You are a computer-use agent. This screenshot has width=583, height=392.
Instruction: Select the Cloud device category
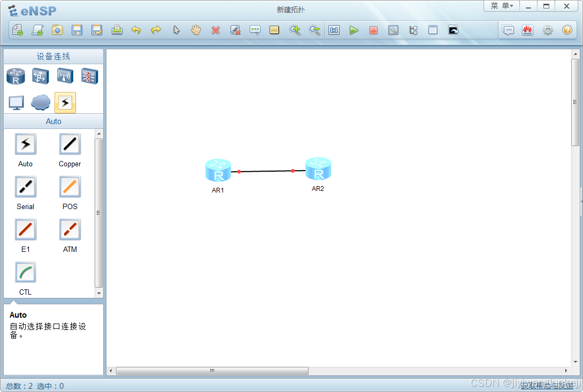pyautogui.click(x=41, y=102)
